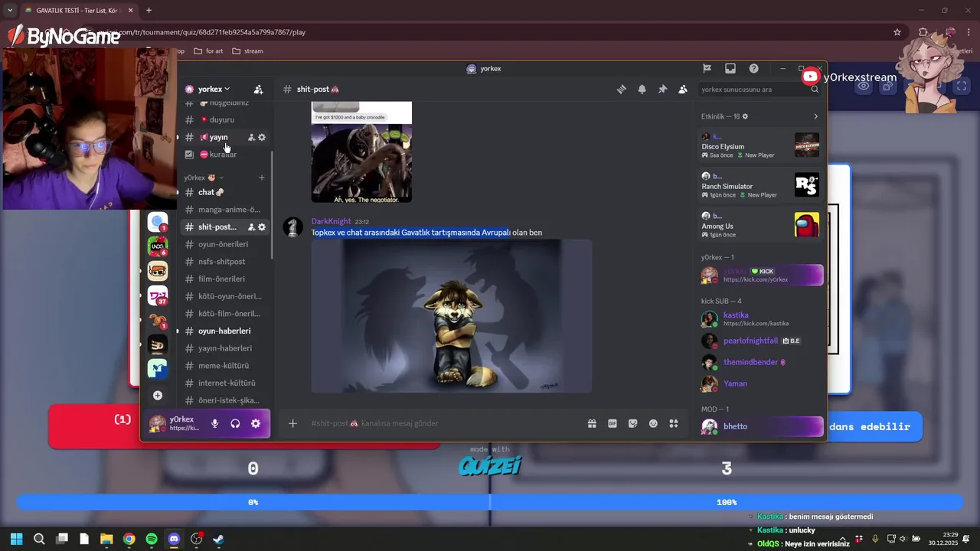This screenshot has height=551, width=980.
Task: Open invite people icon beside yorkex
Action: click(x=258, y=90)
